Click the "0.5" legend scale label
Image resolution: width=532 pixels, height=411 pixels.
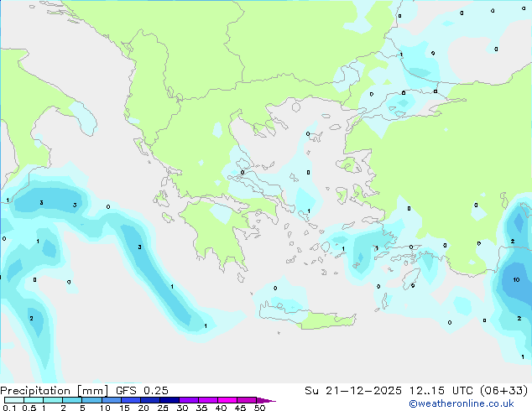29,408
